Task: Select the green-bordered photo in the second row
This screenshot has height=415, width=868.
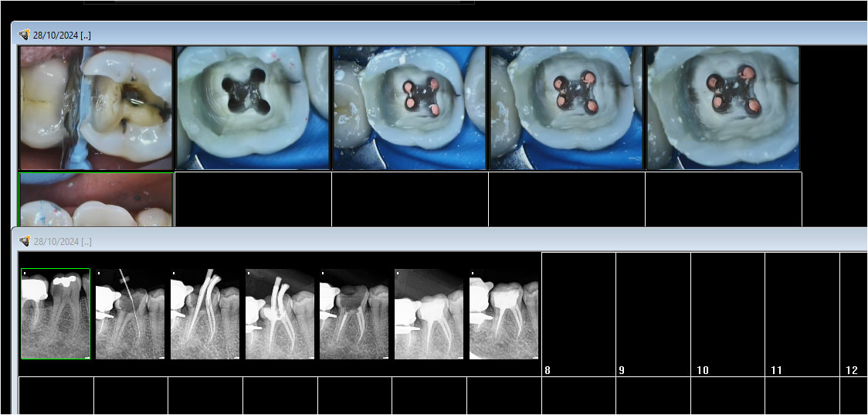Action: click(97, 199)
